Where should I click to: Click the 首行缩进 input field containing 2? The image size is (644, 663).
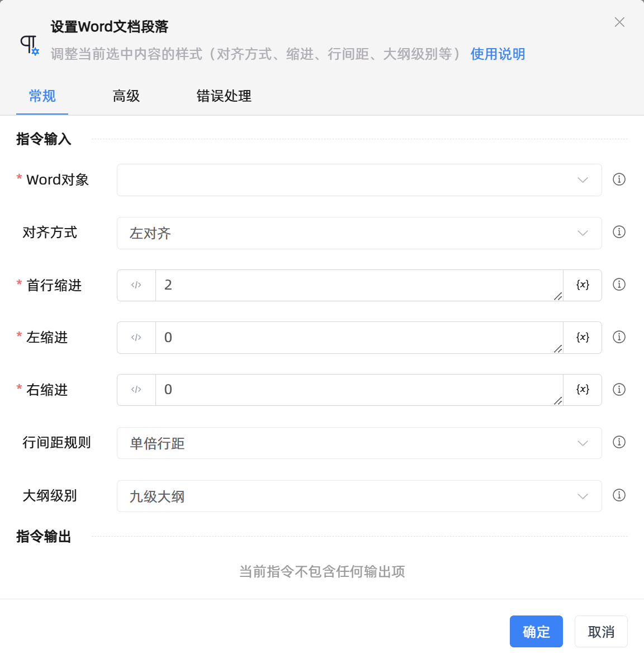[359, 285]
